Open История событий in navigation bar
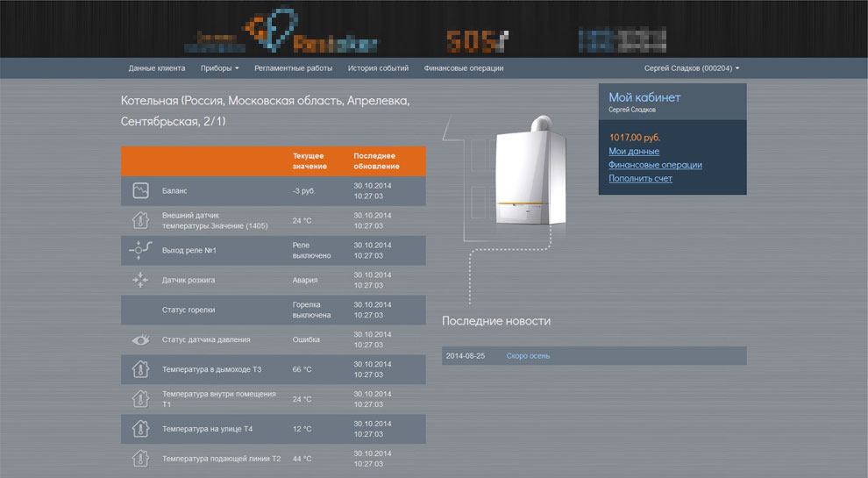The image size is (868, 478). 378,68
